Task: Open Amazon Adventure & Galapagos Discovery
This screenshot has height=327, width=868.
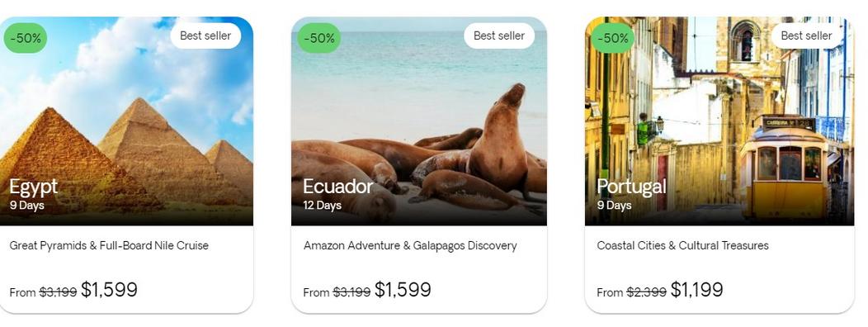Action: tap(410, 245)
